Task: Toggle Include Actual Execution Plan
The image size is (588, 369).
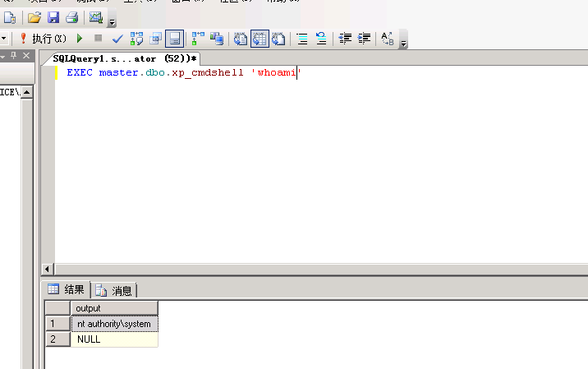Action: click(x=198, y=39)
